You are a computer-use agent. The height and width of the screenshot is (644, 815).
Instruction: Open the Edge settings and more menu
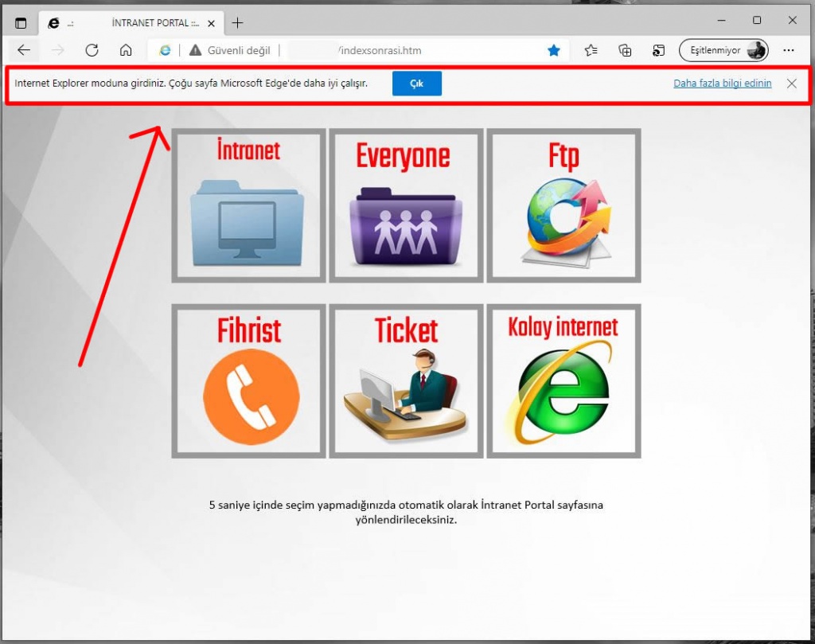pyautogui.click(x=789, y=50)
